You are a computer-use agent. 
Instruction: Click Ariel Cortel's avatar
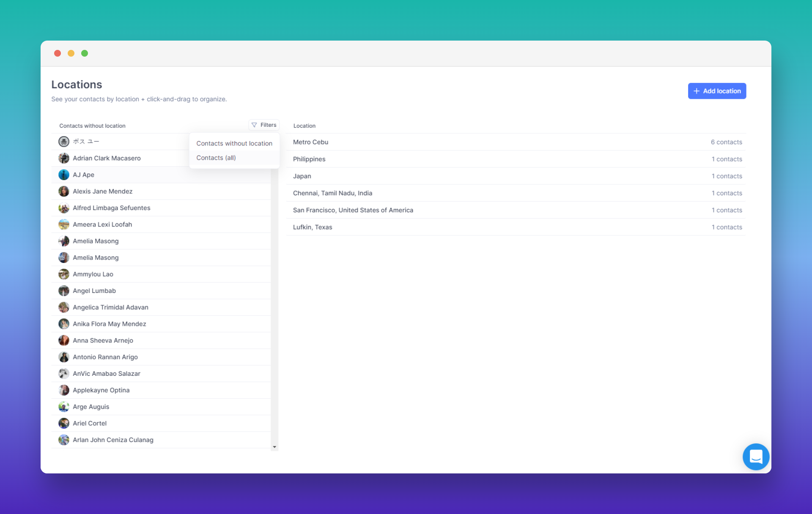[x=64, y=423]
